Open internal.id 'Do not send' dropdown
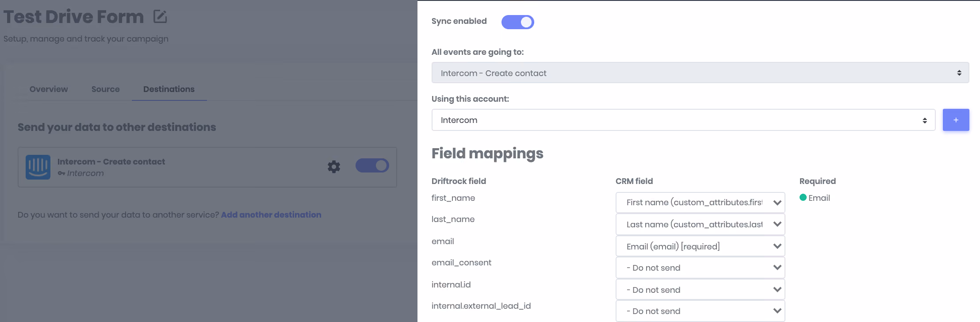The image size is (980, 322). click(700, 289)
